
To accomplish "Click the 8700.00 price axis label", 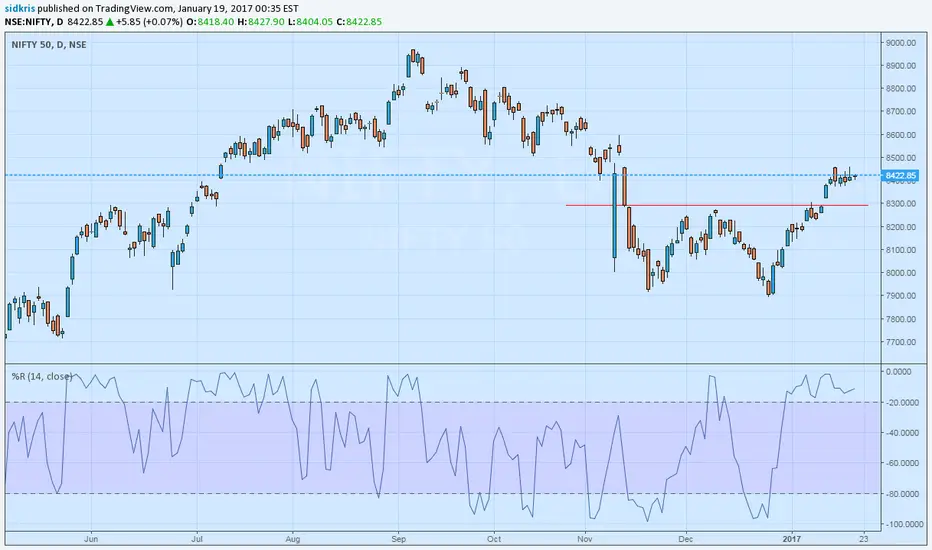I will [x=901, y=112].
